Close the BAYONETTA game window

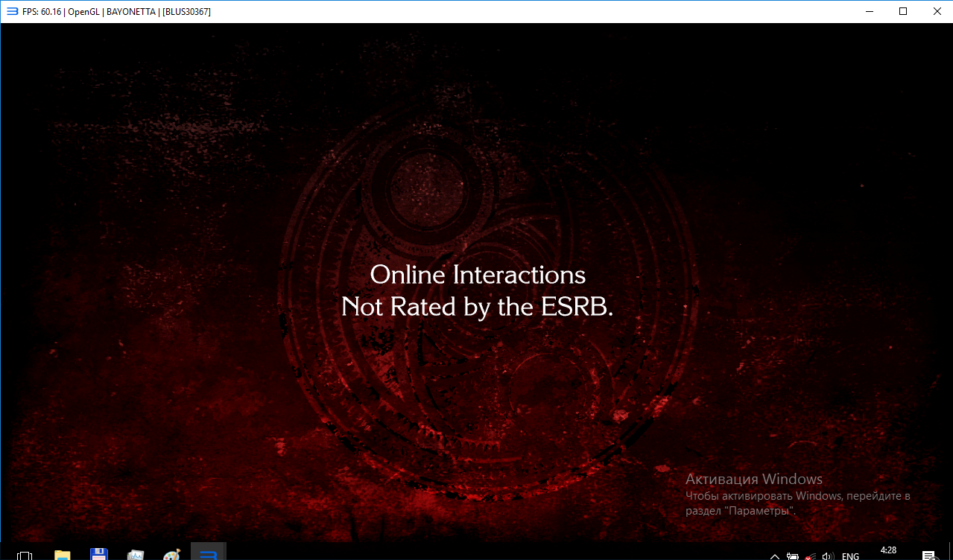click(x=936, y=11)
